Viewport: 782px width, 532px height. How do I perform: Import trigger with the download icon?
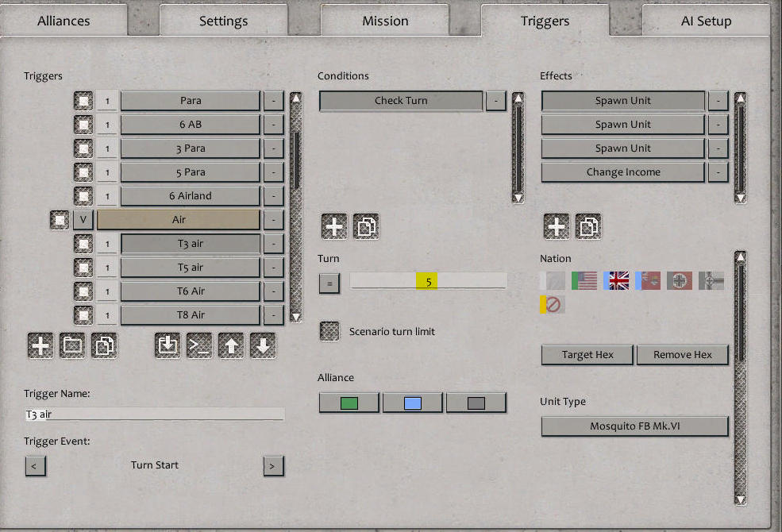coord(167,345)
